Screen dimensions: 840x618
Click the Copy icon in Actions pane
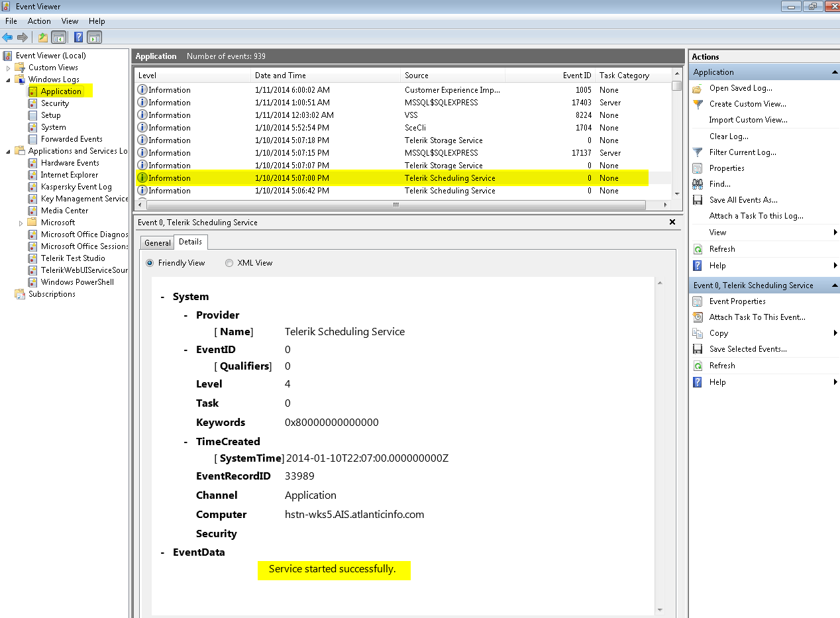(698, 333)
